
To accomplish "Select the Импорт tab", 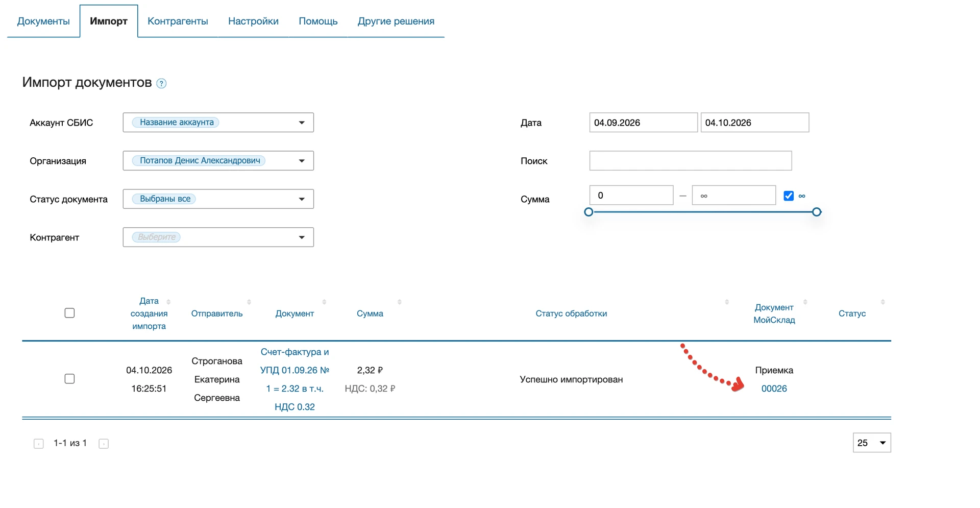I will (109, 21).
